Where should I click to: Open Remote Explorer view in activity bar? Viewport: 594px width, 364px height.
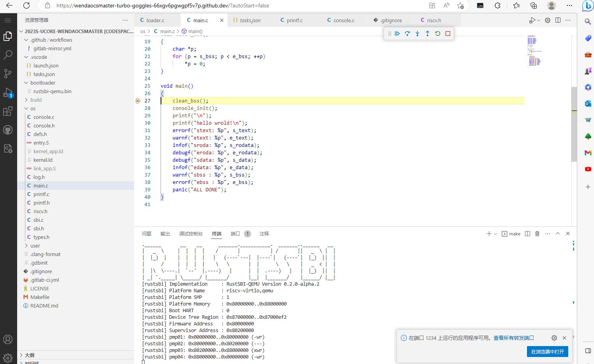point(8,148)
